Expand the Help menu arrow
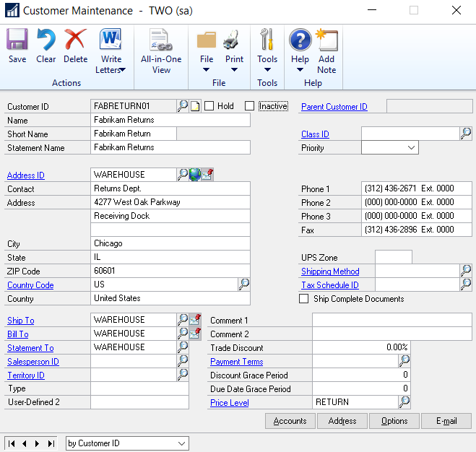Viewport: 476px width, 452px height. (x=300, y=70)
